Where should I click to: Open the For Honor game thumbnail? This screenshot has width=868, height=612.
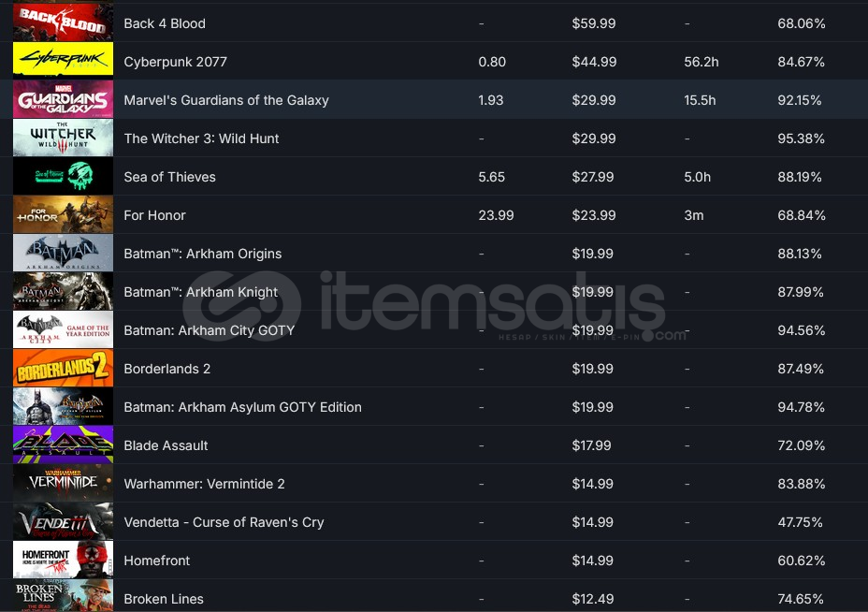point(63,214)
